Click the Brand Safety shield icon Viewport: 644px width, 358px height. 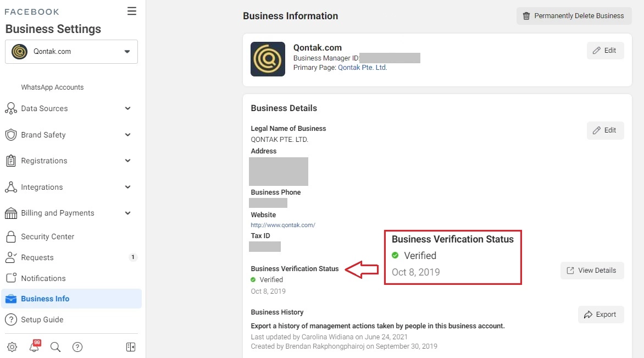11,135
